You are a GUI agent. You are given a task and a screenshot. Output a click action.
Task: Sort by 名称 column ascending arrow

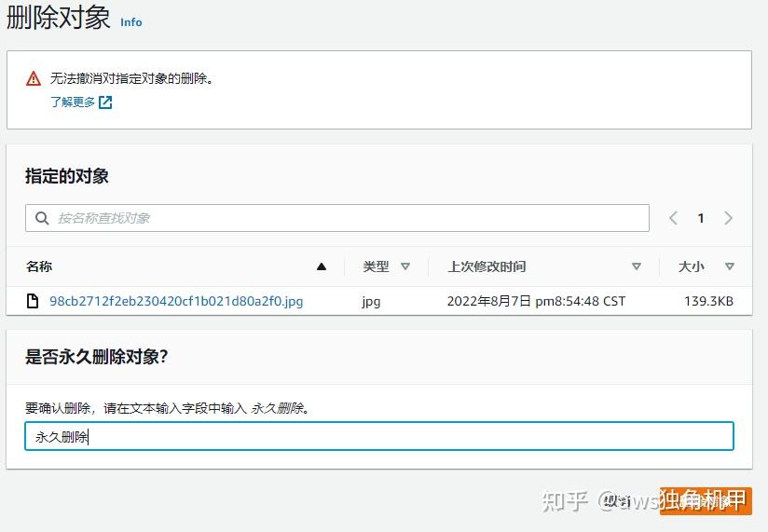(x=322, y=266)
